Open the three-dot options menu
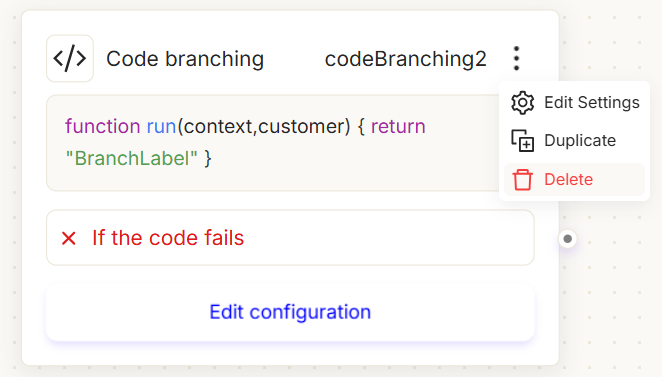 (516, 58)
